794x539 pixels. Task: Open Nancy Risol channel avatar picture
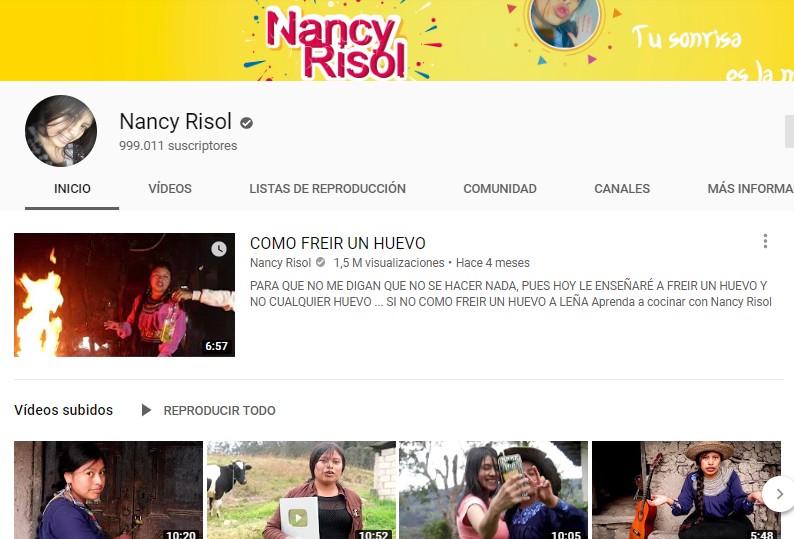click(61, 131)
